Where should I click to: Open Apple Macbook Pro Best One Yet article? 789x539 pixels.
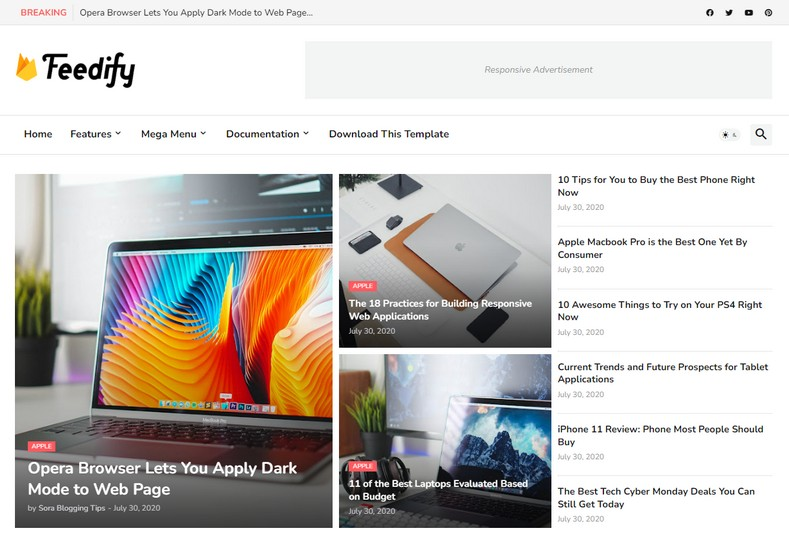(x=652, y=248)
